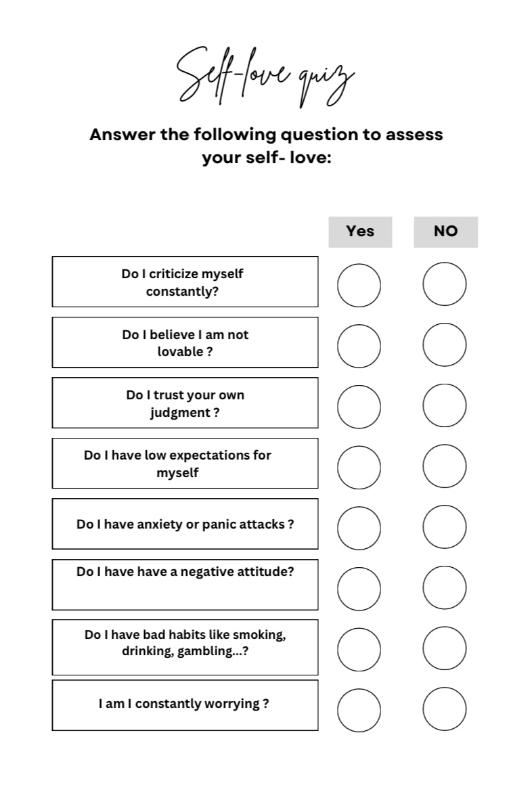Mark Yes for having a negative attitude
The height and width of the screenshot is (802, 532).
coord(359,588)
